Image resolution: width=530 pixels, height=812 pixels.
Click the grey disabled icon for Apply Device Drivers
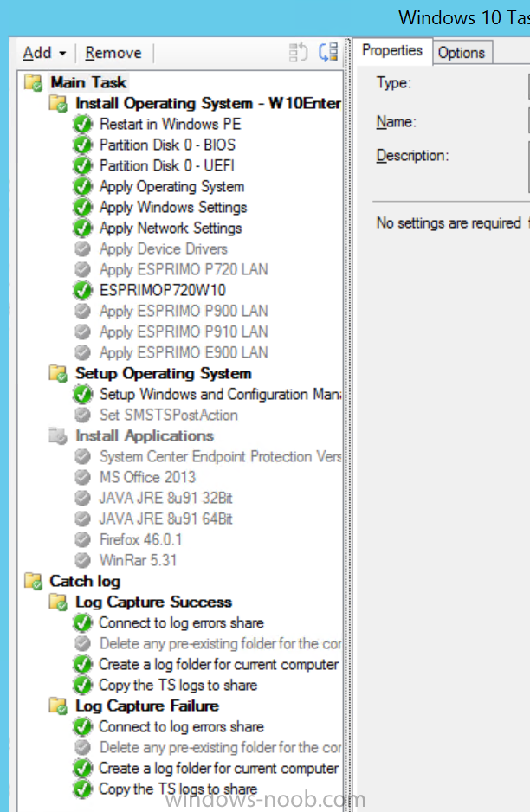click(x=83, y=248)
